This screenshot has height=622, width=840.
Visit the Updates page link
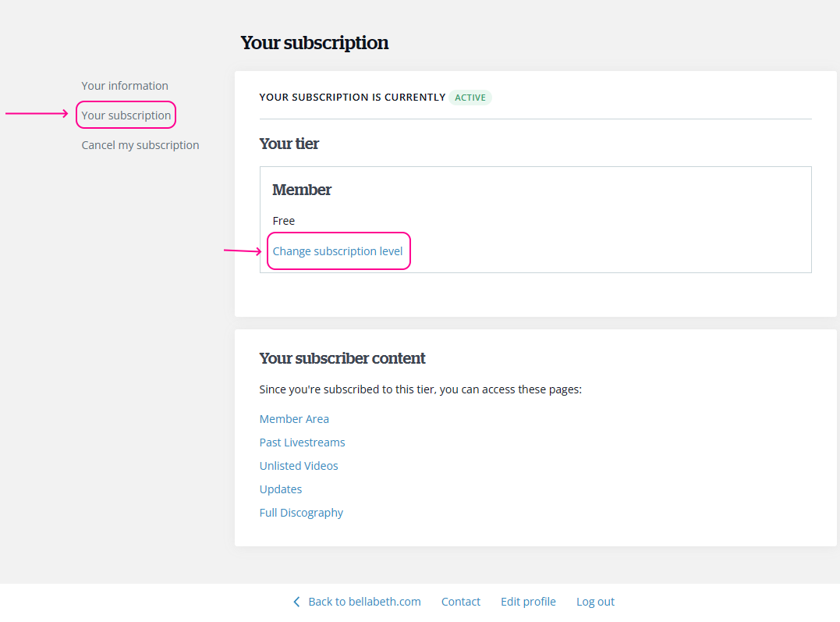(281, 489)
